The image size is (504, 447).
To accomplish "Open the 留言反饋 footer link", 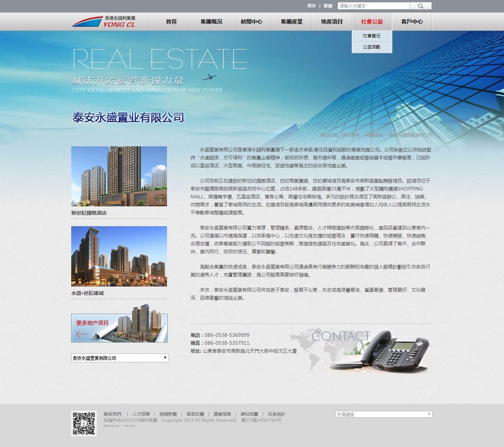I will click(x=195, y=414).
